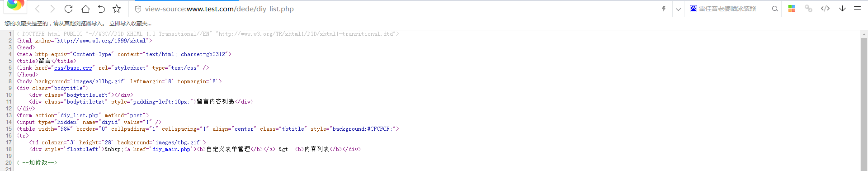Click the diy_list.php form action text
The image size is (868, 171).
(x=80, y=115)
